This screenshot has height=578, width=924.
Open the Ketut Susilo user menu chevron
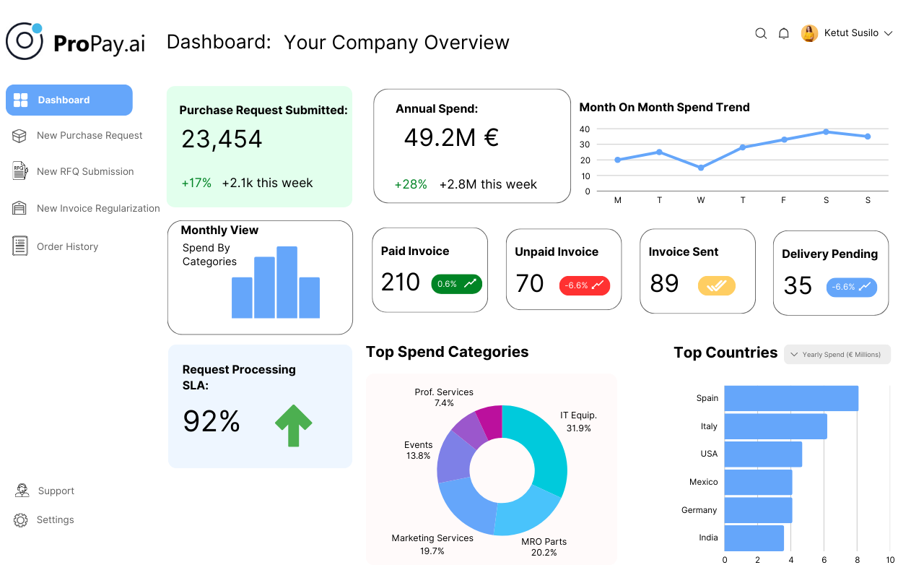pos(889,33)
